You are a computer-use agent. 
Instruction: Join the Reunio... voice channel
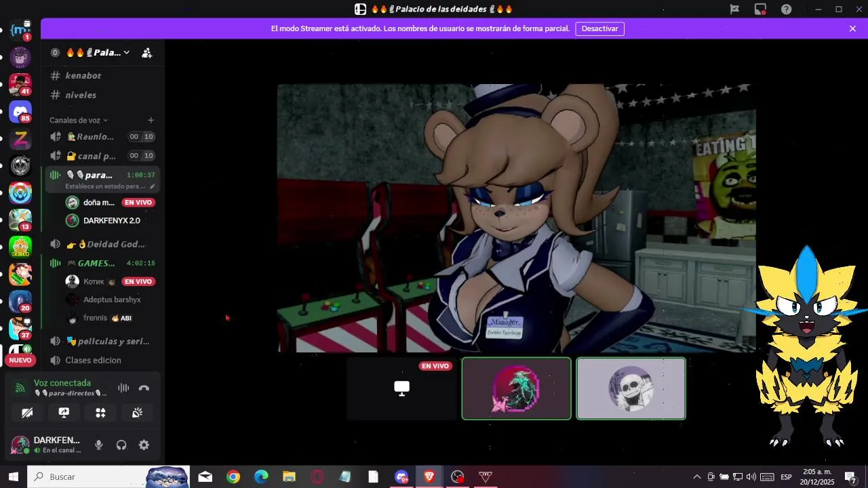[102, 137]
